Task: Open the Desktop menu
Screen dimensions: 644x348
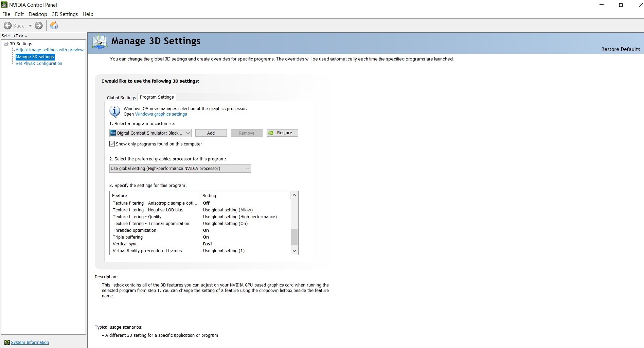Action: pos(38,14)
